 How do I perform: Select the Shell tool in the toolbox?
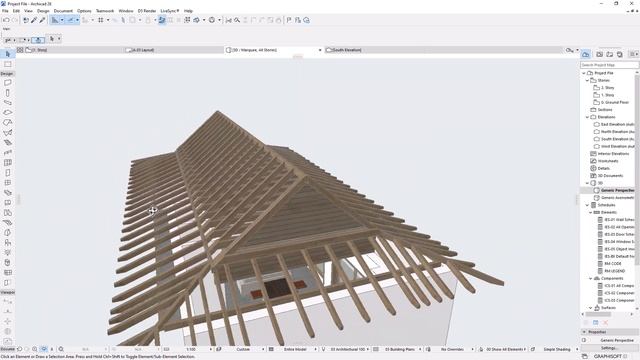(x=7, y=133)
